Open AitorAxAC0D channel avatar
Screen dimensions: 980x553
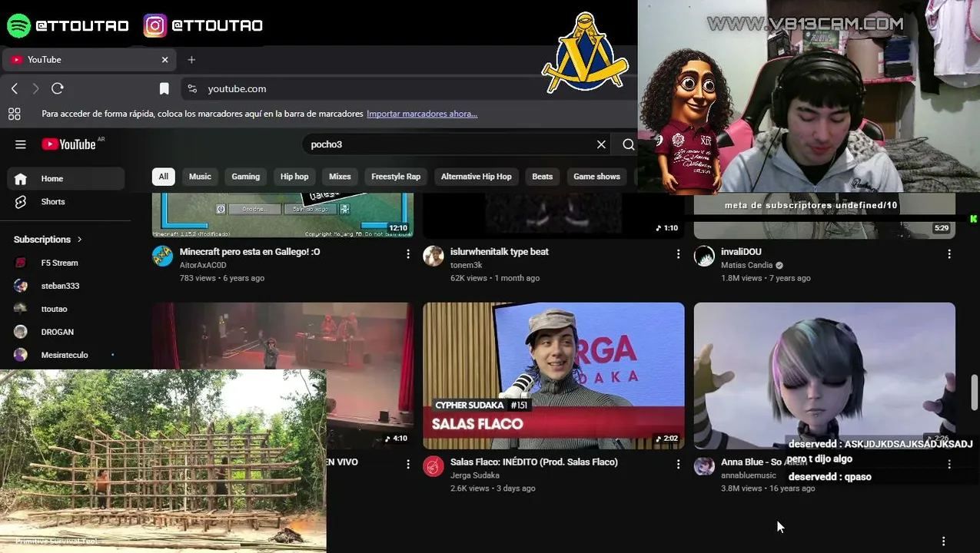[x=163, y=257]
